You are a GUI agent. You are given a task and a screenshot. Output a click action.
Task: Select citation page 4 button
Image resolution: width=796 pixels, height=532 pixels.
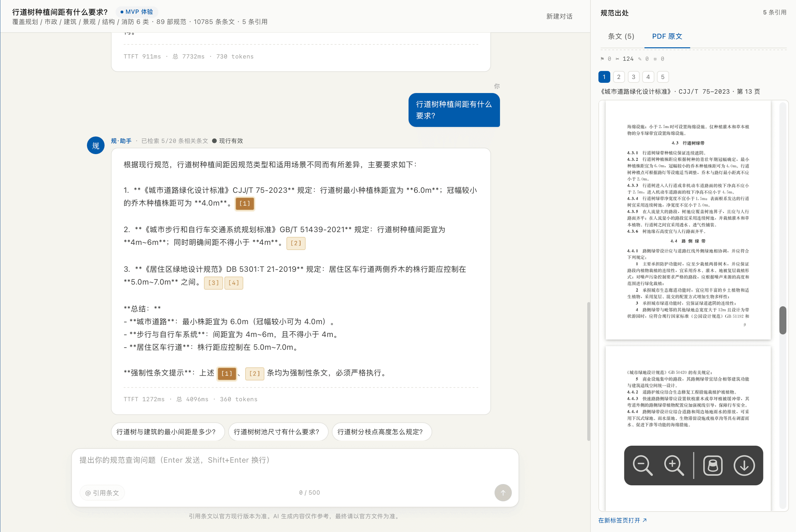[648, 77]
